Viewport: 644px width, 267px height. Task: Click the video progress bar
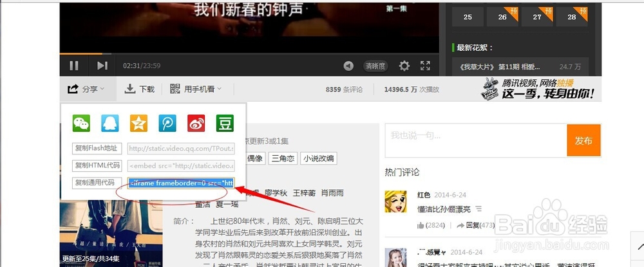[249, 53]
